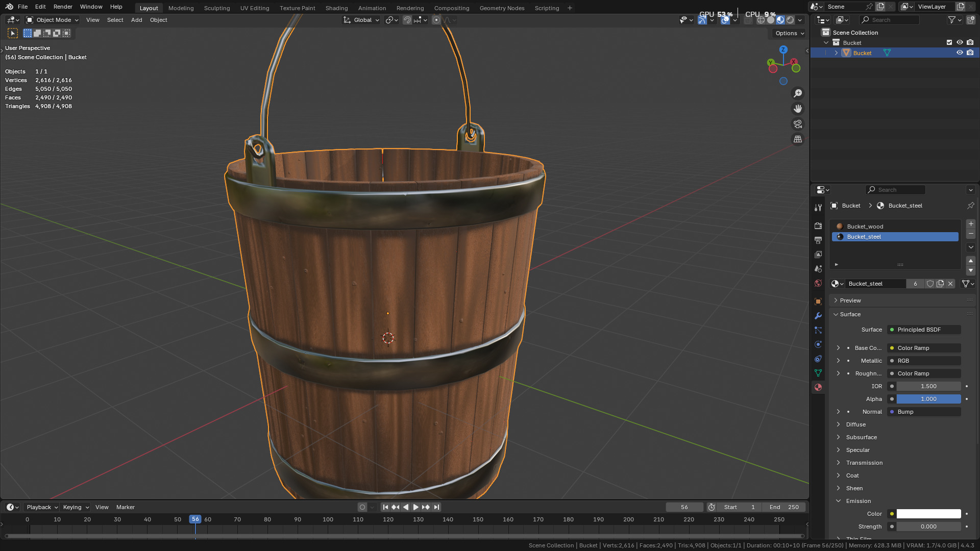
Task: Select the Tweak tool icon
Action: (13, 33)
